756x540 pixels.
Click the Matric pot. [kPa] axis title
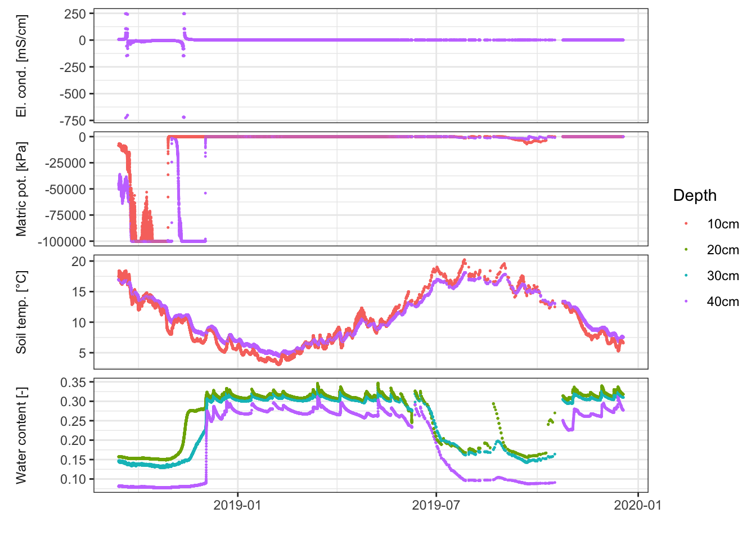(x=21, y=189)
